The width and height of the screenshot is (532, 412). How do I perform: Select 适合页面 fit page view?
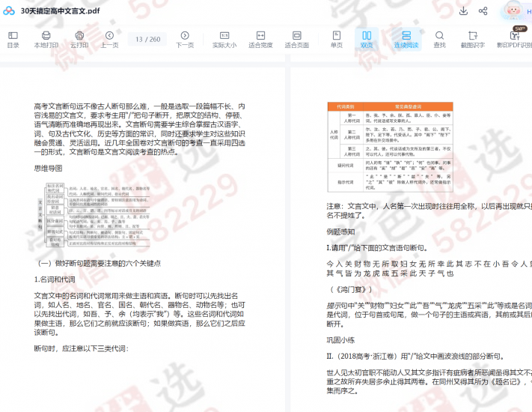pyautogui.click(x=297, y=40)
